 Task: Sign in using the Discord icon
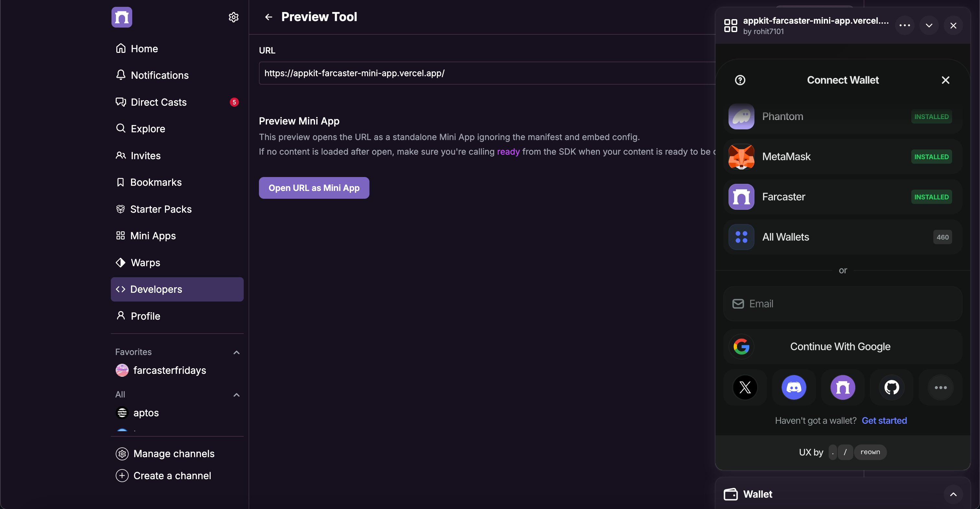click(x=794, y=387)
